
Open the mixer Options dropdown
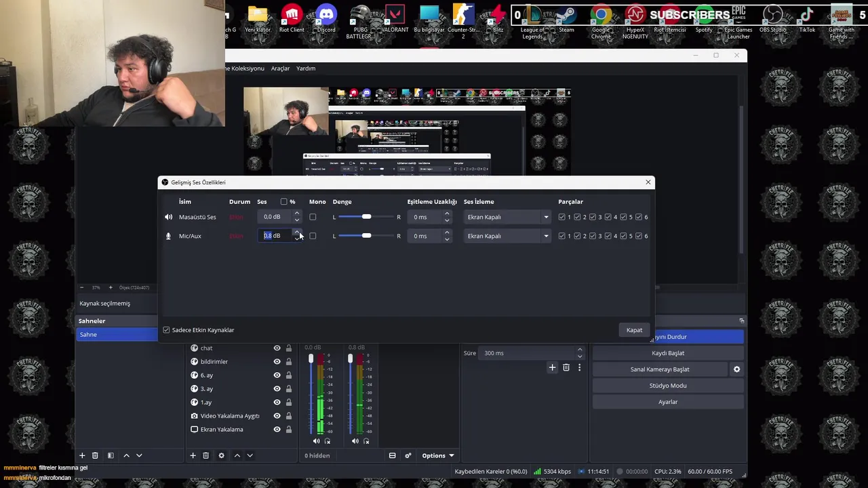click(x=437, y=455)
